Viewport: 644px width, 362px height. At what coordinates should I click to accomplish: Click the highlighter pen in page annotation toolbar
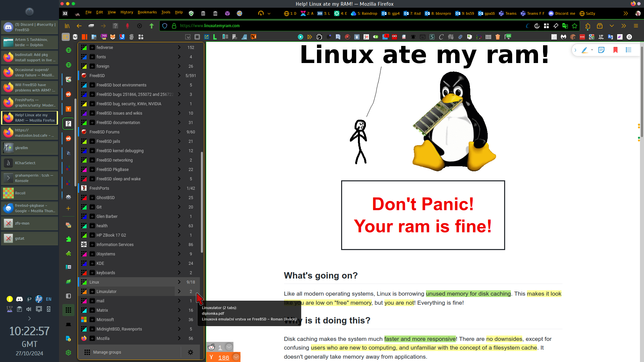pos(585,50)
